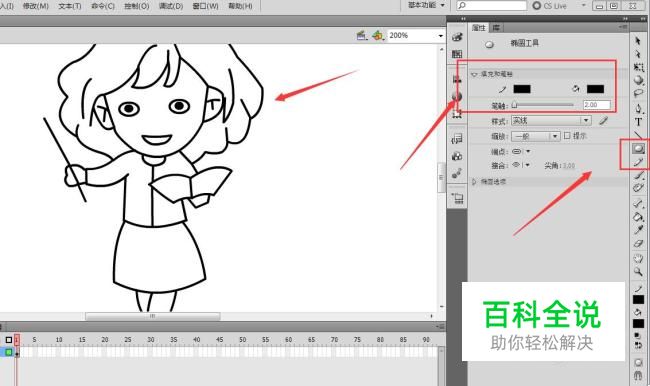Select the Subselection tool
The image size is (650, 386).
point(638,54)
